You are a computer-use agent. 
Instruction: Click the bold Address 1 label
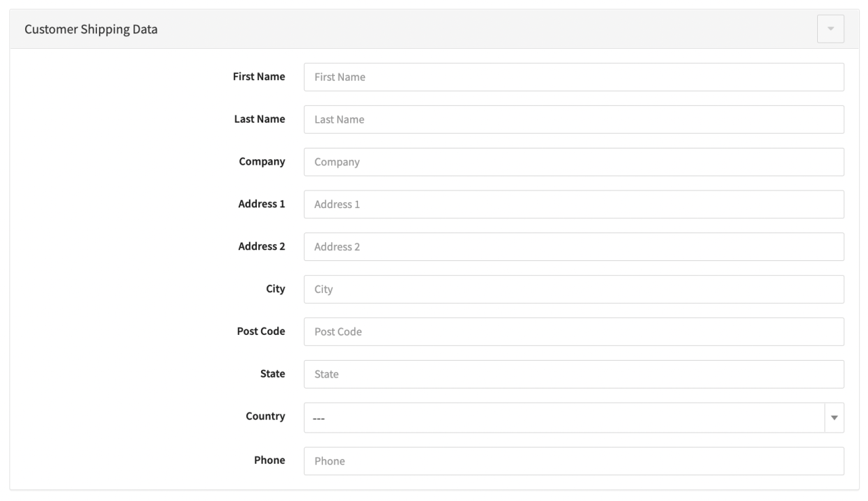click(261, 203)
